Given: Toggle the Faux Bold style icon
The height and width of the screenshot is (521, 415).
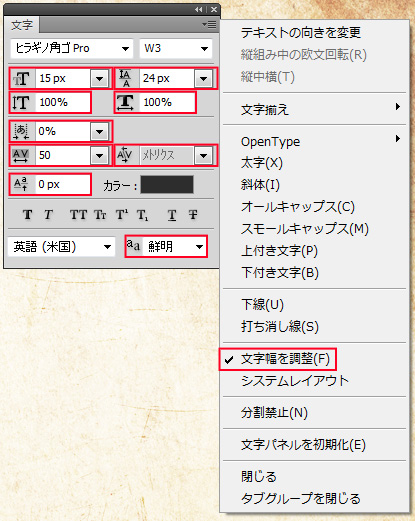Looking at the screenshot, I should [x=28, y=215].
